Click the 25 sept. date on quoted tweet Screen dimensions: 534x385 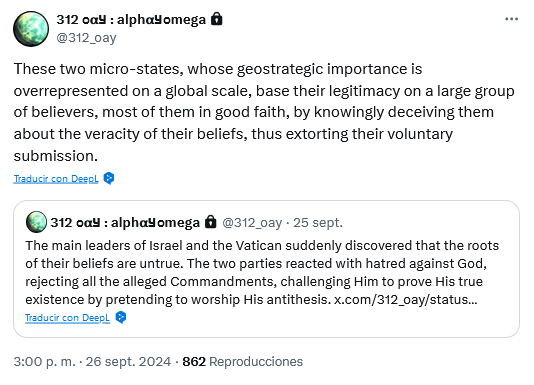coord(318,223)
